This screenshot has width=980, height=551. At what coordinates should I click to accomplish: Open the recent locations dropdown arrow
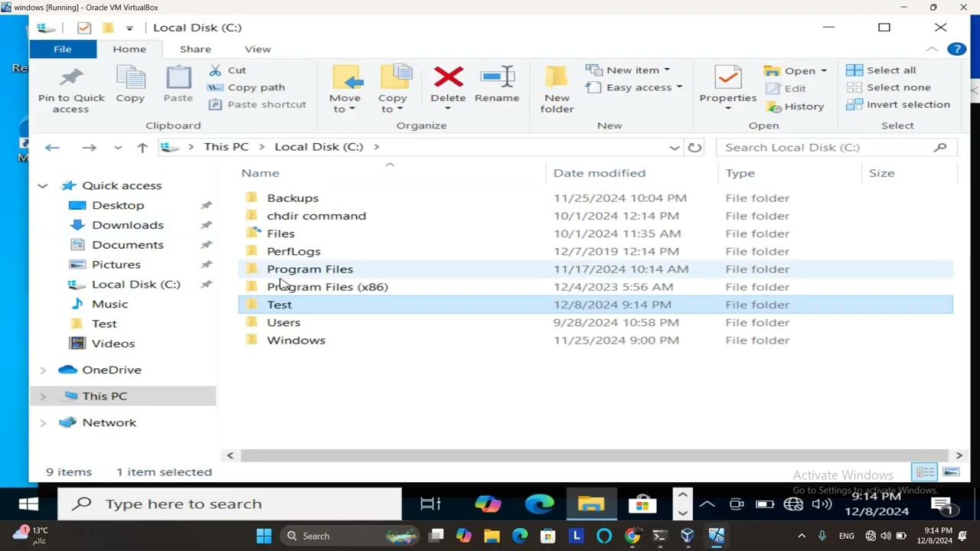tap(117, 147)
